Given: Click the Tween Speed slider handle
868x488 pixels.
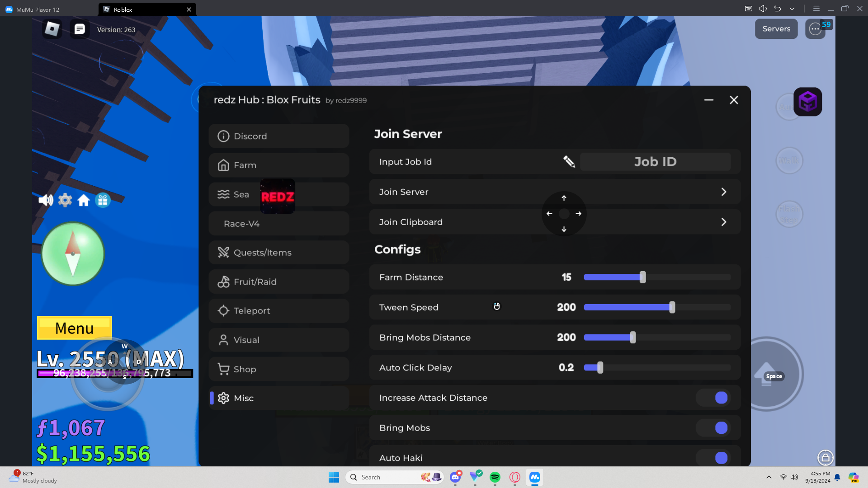Looking at the screenshot, I should coord(672,307).
